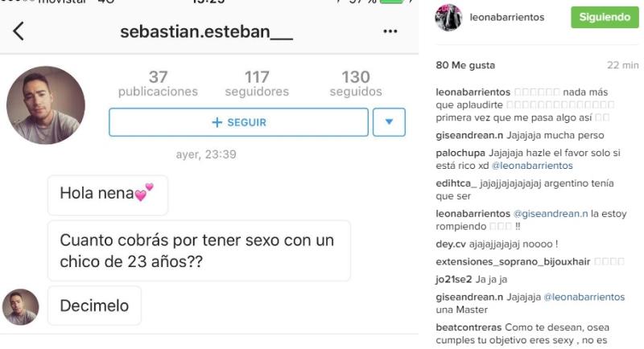Image resolution: width=644 pixels, height=349 pixels.
Task: Tap the sebastian.esteban__ header title
Action: (x=206, y=31)
